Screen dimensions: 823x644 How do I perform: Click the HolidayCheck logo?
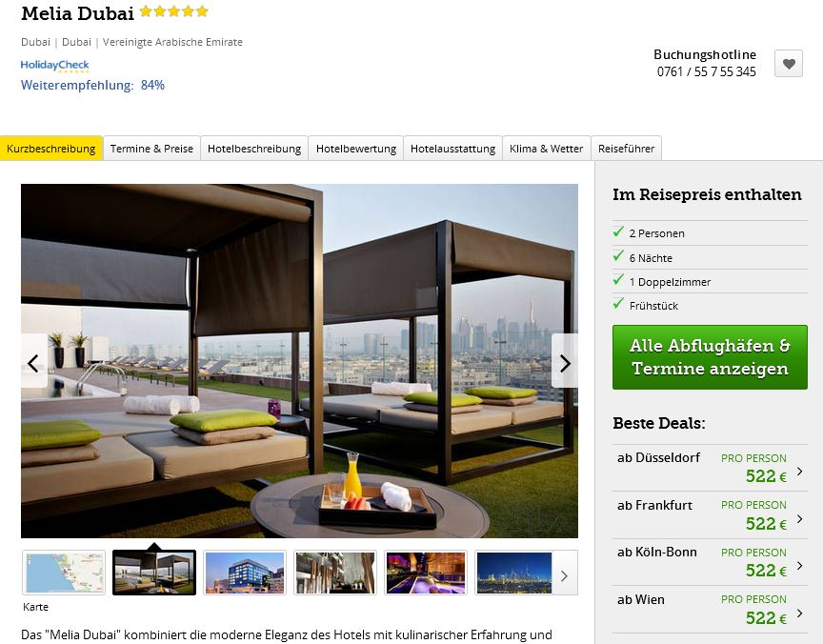[54, 65]
